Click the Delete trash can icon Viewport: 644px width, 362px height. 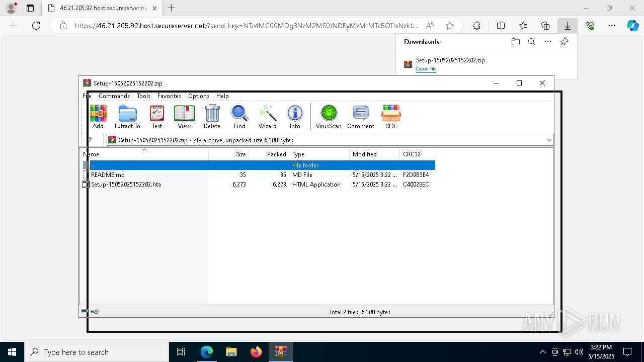pyautogui.click(x=212, y=117)
